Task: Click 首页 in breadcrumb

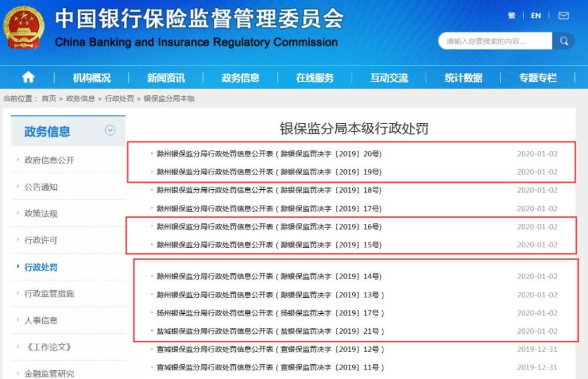Action: point(49,99)
